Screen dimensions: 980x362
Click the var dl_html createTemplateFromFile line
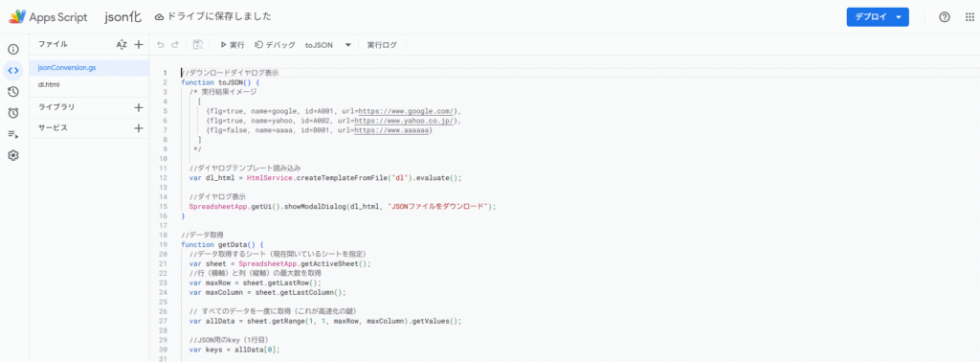pyautogui.click(x=325, y=178)
